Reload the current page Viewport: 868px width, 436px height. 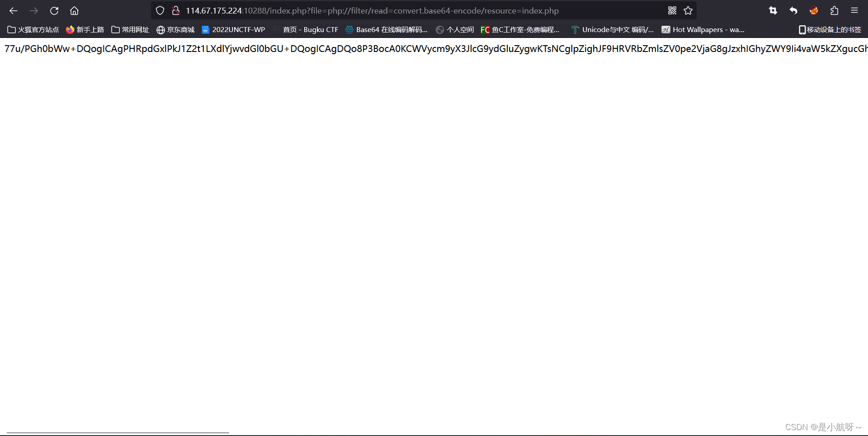54,10
